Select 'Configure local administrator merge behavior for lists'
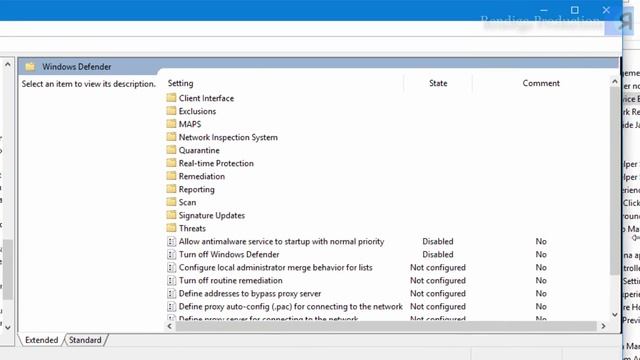The width and height of the screenshot is (640, 360). (276, 268)
